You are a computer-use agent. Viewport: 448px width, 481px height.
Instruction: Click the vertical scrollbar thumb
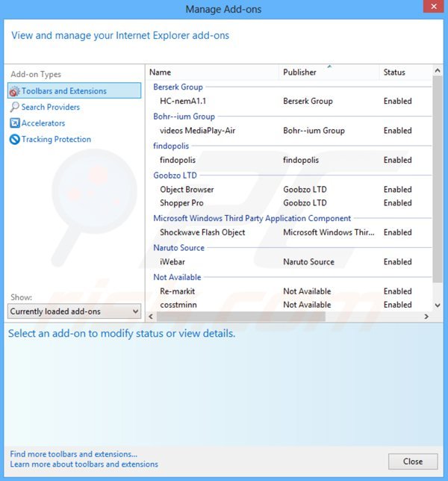tap(438, 179)
